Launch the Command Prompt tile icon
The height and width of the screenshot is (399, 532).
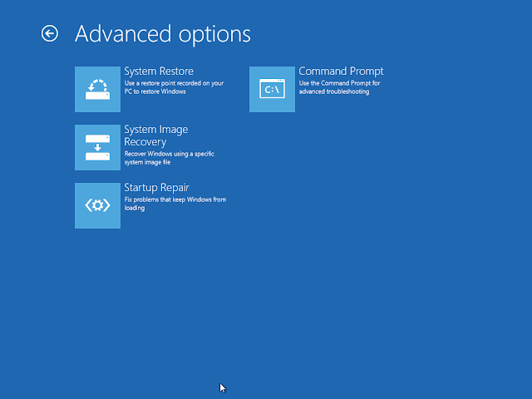click(272, 89)
